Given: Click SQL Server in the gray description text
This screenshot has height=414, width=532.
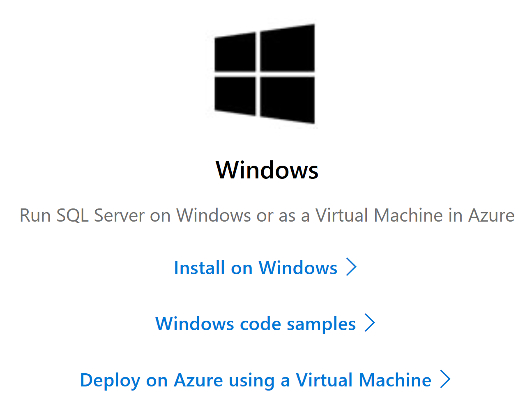Looking at the screenshot, I should tap(100, 215).
